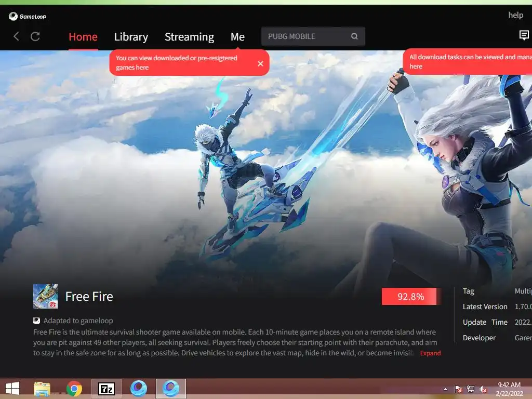Click the network status tray icon
Image resolution: width=532 pixels, height=399 pixels.
click(471, 389)
